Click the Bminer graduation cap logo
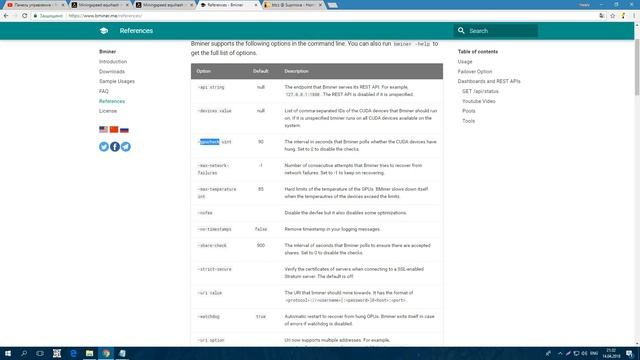 [104, 31]
